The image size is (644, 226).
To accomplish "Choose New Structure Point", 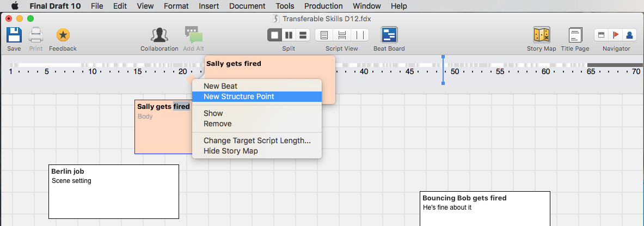I will 257,96.
